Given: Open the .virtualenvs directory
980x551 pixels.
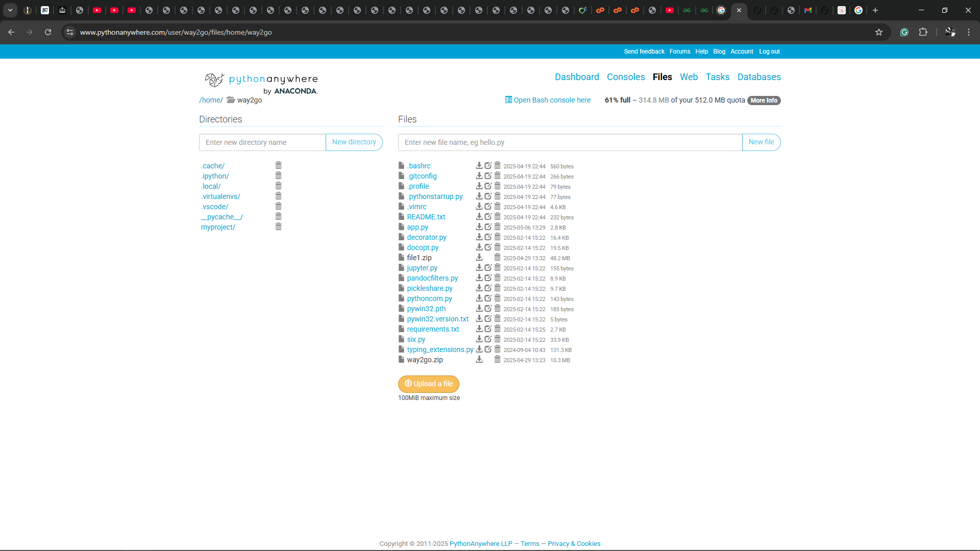Looking at the screenshot, I should (220, 196).
